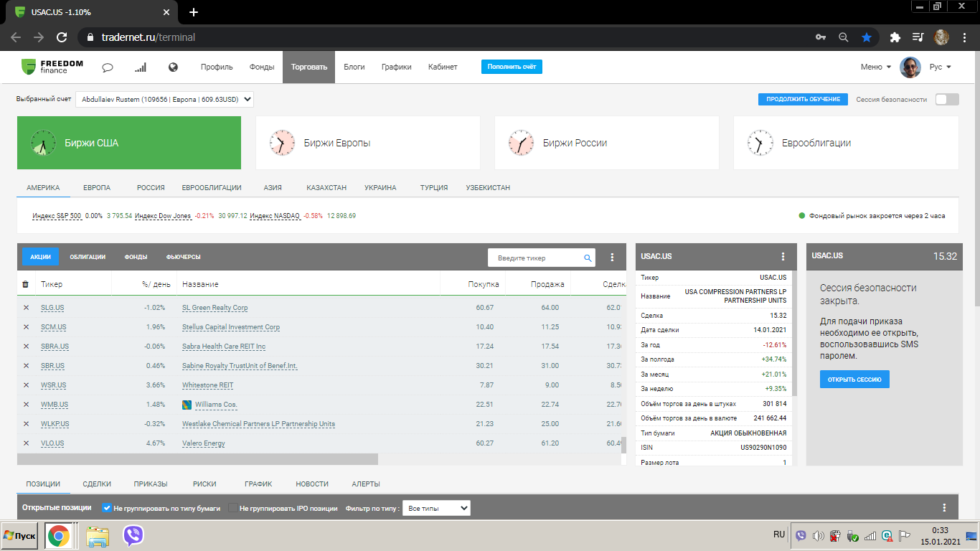This screenshot has width=980, height=551.
Task: Open the Выбранный счет account dropdown
Action: tap(164, 99)
